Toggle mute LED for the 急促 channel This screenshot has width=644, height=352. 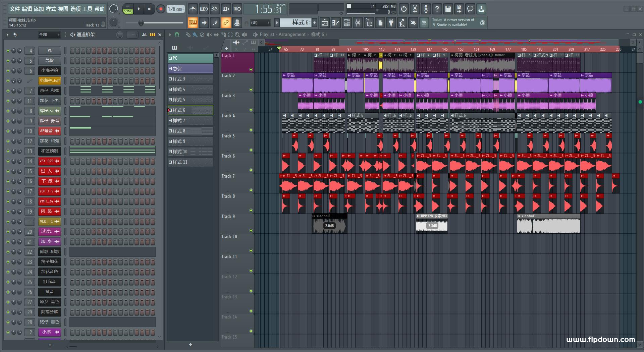click(8, 61)
